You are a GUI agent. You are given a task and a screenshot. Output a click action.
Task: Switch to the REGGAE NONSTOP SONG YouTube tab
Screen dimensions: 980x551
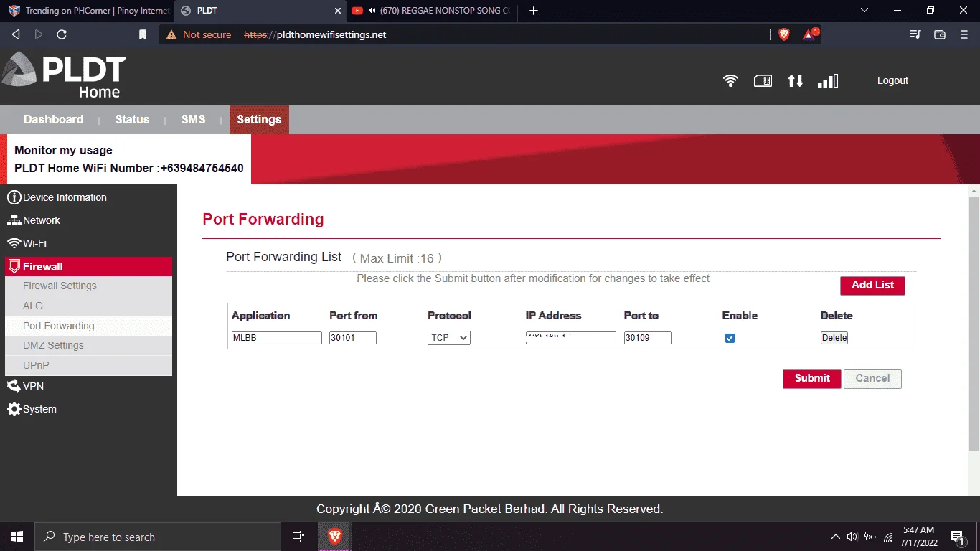pyautogui.click(x=433, y=11)
